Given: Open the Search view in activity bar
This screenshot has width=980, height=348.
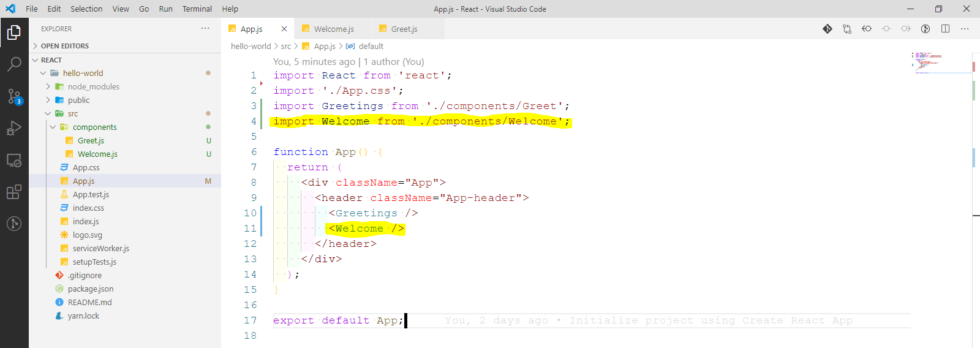Looking at the screenshot, I should [x=14, y=64].
